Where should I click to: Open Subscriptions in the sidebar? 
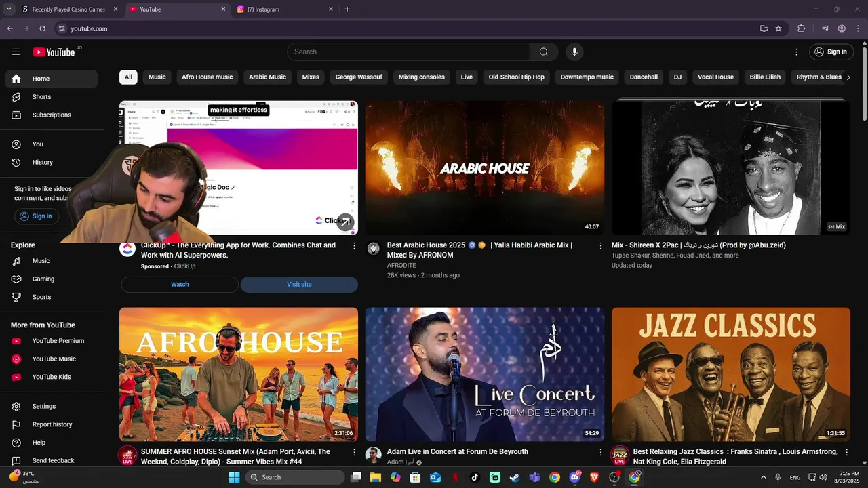(52, 115)
